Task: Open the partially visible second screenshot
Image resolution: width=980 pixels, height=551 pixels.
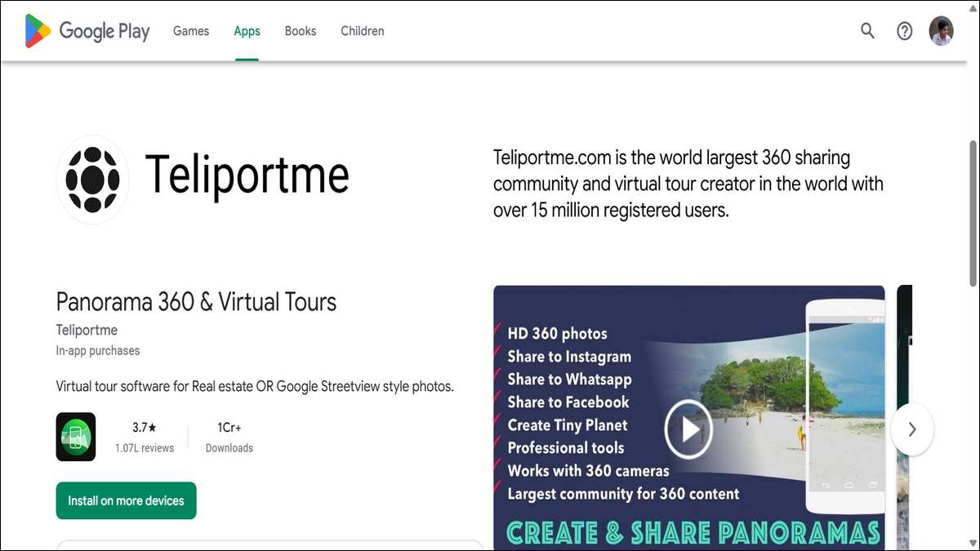Action: 904,418
